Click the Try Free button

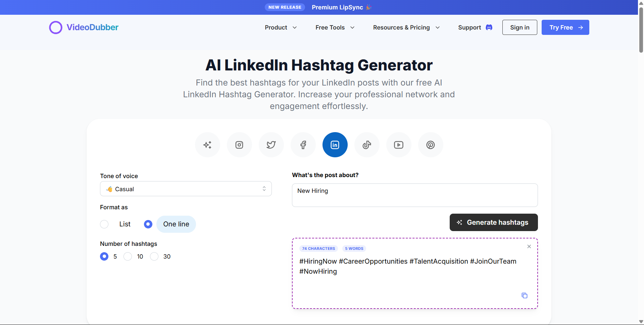(x=565, y=28)
